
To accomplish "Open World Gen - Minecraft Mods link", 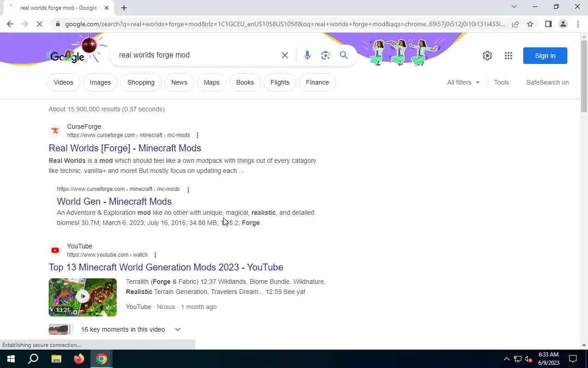I will 114,201.
